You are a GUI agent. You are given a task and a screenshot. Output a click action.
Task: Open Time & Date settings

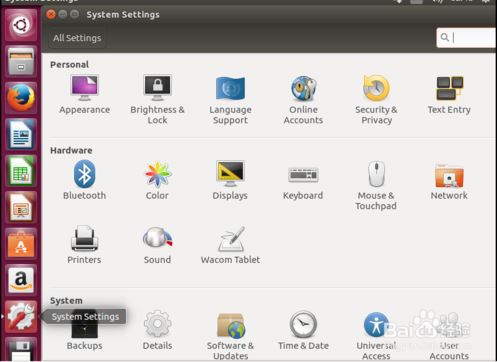coord(303,330)
